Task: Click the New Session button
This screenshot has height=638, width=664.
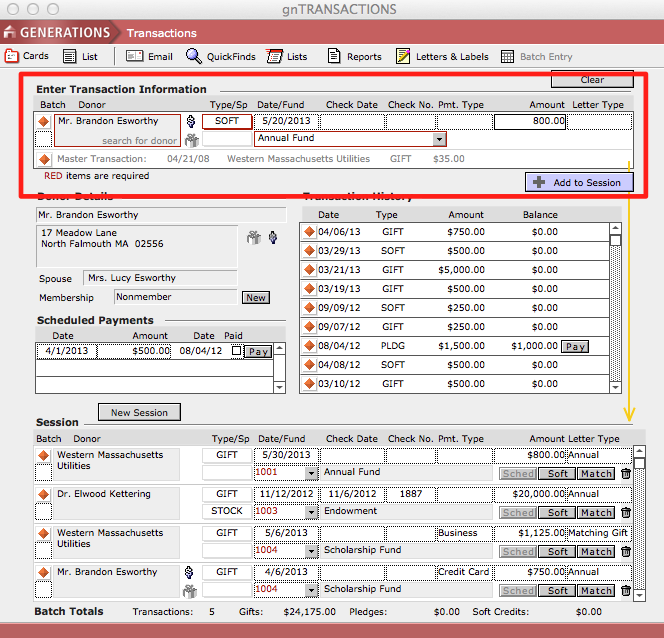Action: 139,412
